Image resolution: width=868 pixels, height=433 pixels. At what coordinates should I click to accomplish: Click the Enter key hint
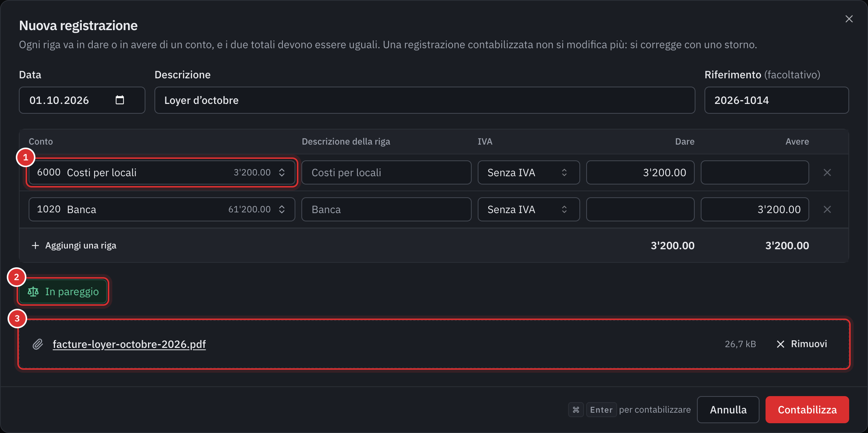coord(601,410)
